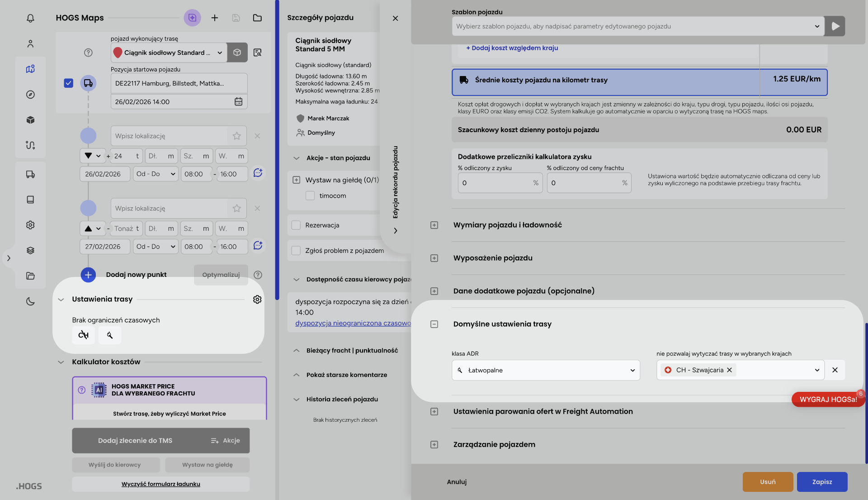Click the compass navigation sidebar icon
This screenshot has height=500, width=868.
click(x=30, y=95)
